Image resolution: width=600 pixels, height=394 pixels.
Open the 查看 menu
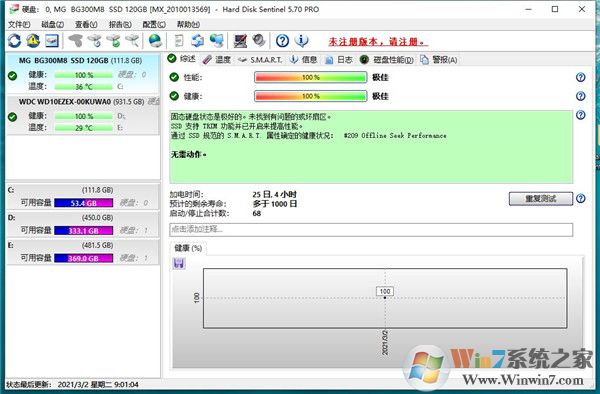pos(86,24)
